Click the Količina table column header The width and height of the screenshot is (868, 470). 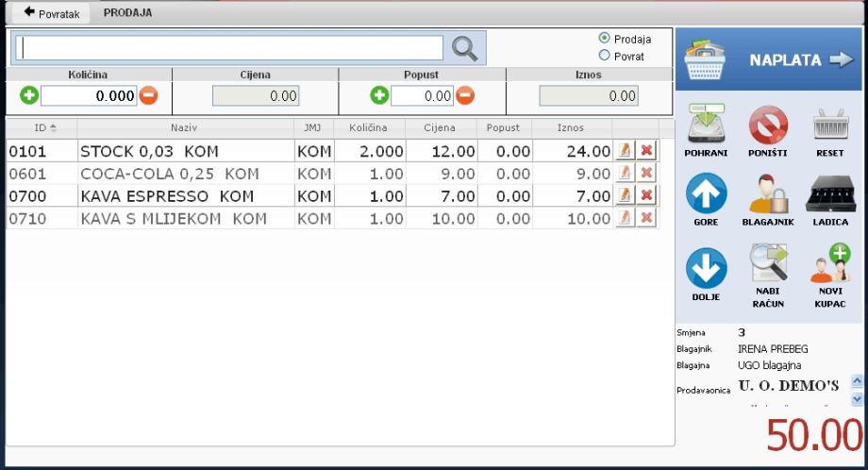point(369,127)
